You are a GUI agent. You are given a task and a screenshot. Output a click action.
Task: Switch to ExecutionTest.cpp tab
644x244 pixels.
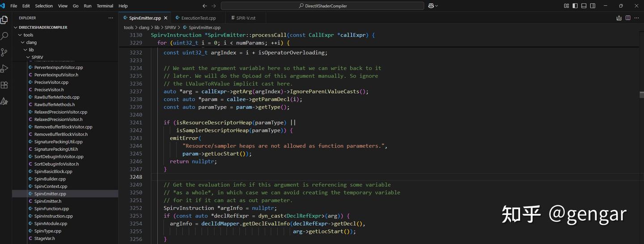(x=199, y=18)
